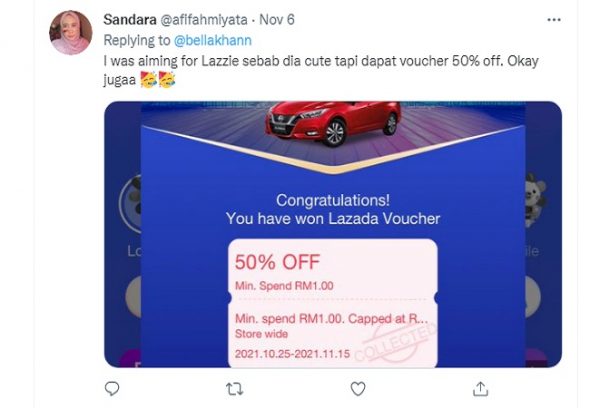This screenshot has height=408, width=590.
Task: Select the 50% OFF voucher card
Action: (333, 303)
